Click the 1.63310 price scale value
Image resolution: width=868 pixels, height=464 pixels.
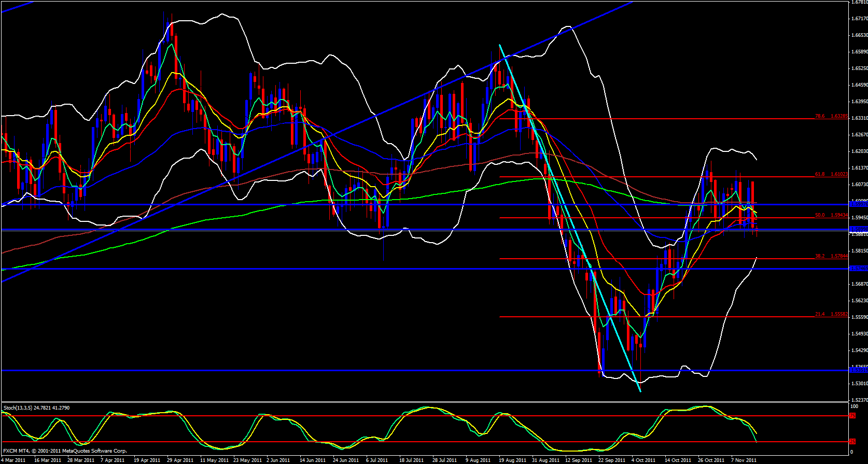coord(859,118)
